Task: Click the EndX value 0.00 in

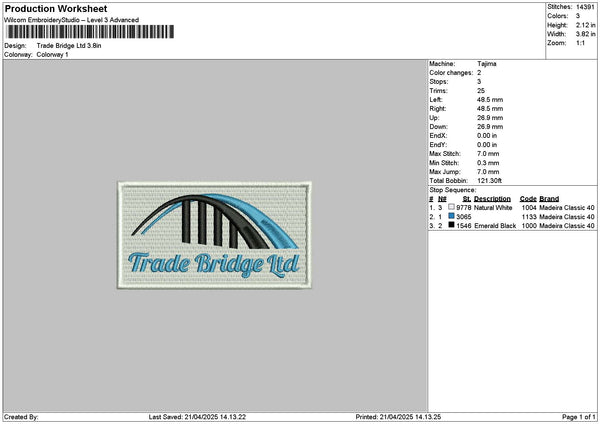Action: click(487, 135)
